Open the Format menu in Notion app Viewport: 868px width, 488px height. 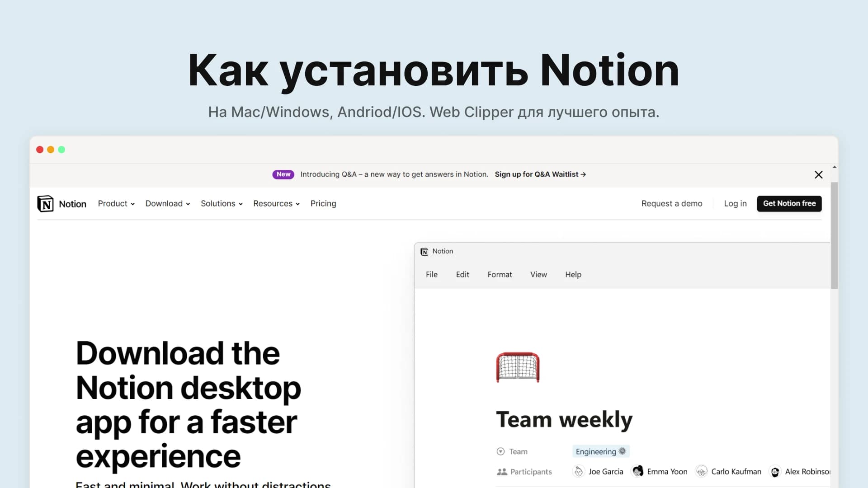pos(500,275)
